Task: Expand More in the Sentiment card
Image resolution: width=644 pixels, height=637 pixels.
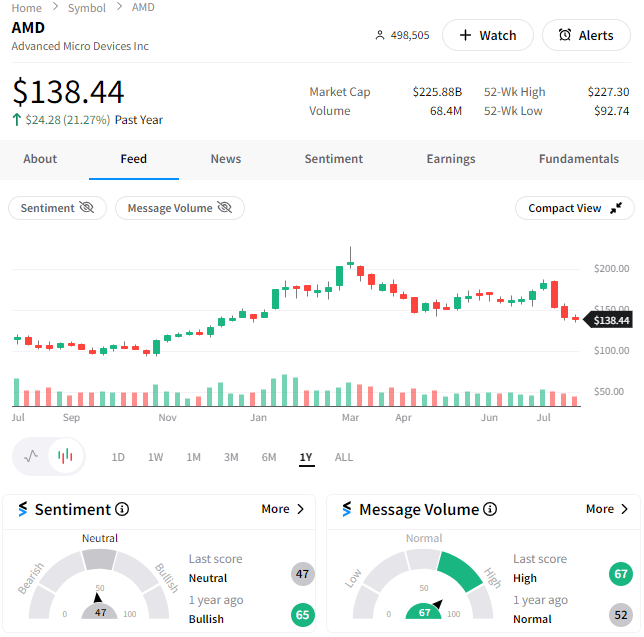Action: tap(283, 509)
